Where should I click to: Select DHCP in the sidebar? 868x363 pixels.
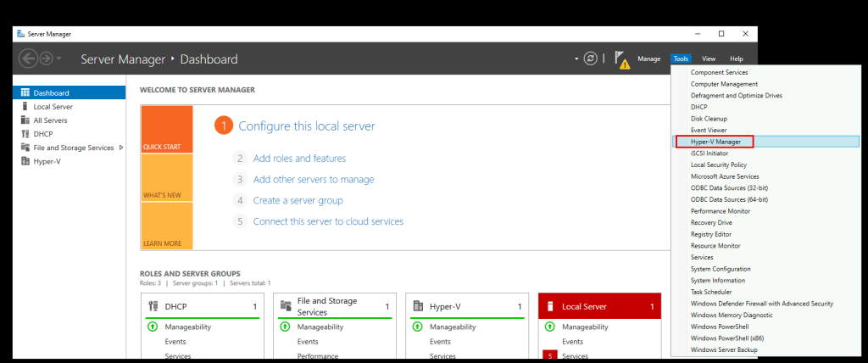pos(70,133)
